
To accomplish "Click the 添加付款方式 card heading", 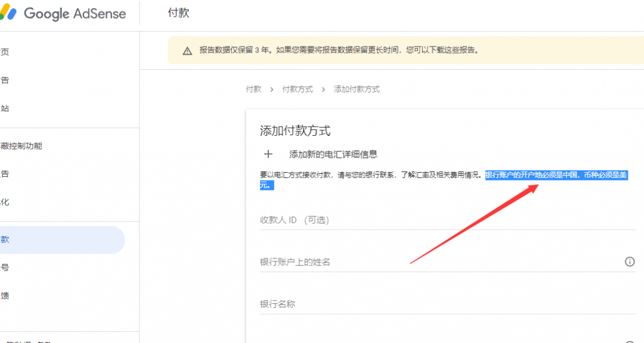I will [295, 131].
